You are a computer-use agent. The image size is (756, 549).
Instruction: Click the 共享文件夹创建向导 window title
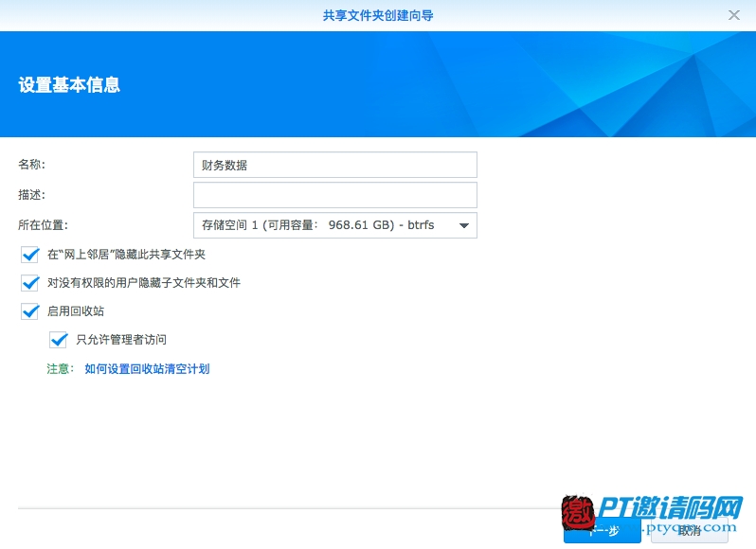378,15
